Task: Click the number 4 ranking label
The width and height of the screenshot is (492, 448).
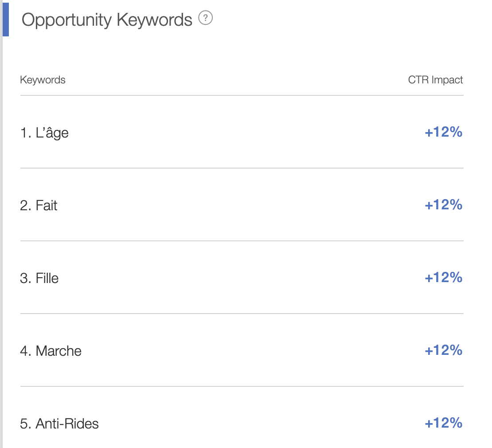Action: click(26, 351)
